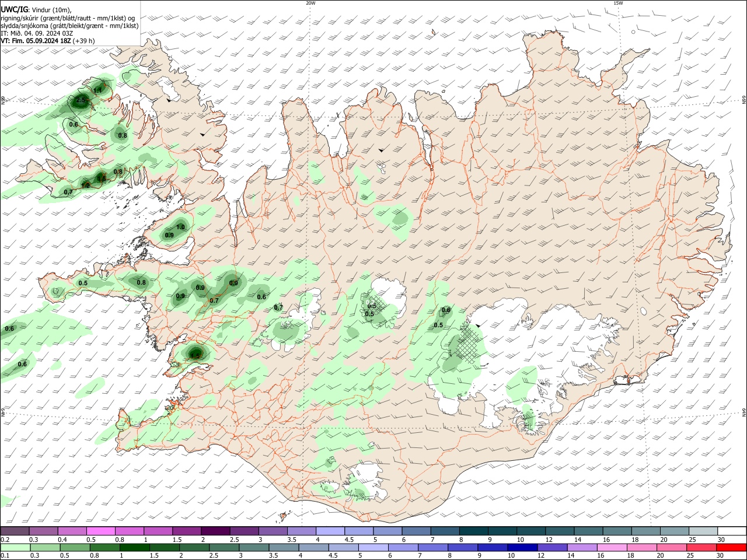747x560 pixels.
Task: Choose the grey-green 3 swatch, lower legend
Action: 253,547
